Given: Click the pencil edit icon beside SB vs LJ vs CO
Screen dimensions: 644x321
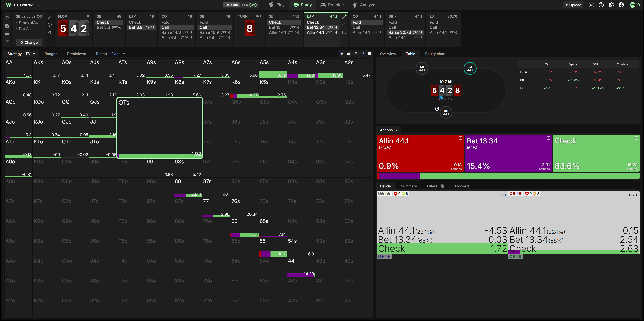Looking at the screenshot, I should (x=50, y=17).
